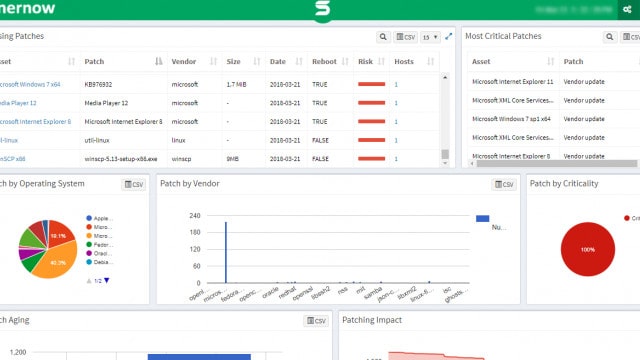Sort table by Patch column

click(x=158, y=62)
